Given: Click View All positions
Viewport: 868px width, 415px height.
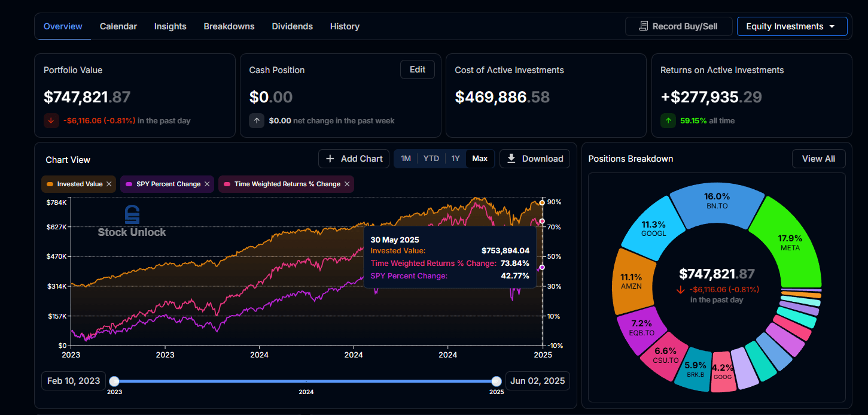Looking at the screenshot, I should pyautogui.click(x=818, y=159).
